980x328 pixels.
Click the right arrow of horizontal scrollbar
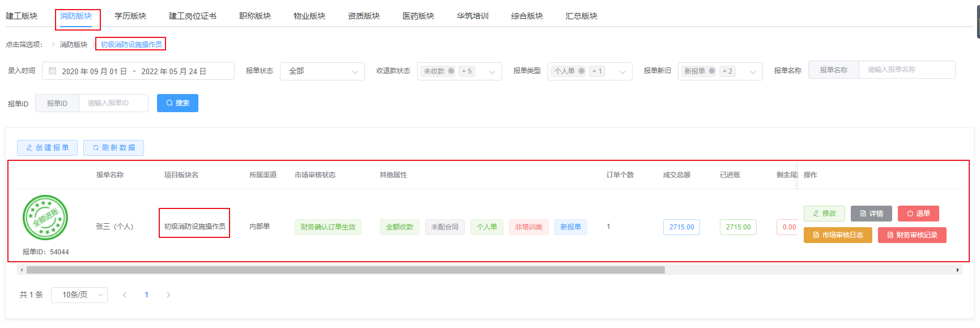pyautogui.click(x=958, y=270)
